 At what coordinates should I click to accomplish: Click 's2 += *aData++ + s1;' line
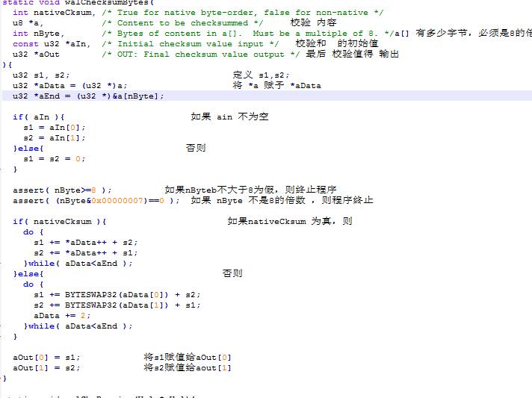(85, 253)
